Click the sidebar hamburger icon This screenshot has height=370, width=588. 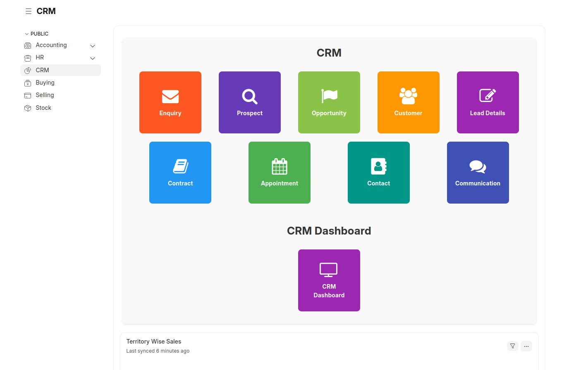point(28,11)
